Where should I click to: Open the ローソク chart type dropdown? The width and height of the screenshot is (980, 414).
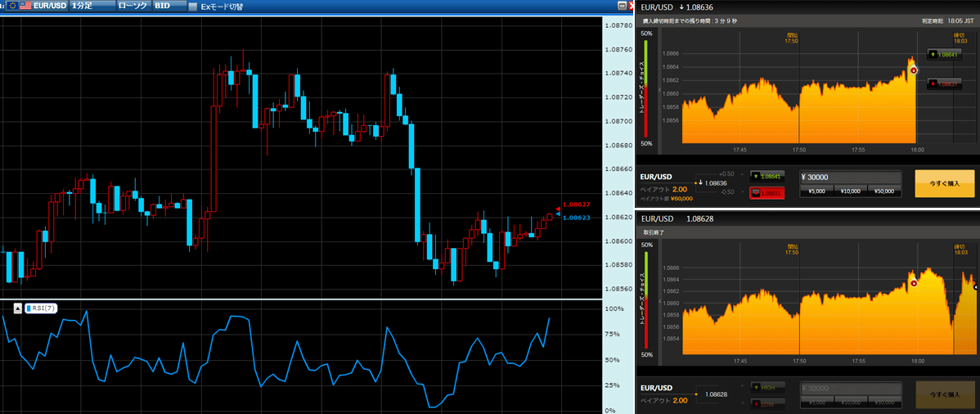[134, 6]
